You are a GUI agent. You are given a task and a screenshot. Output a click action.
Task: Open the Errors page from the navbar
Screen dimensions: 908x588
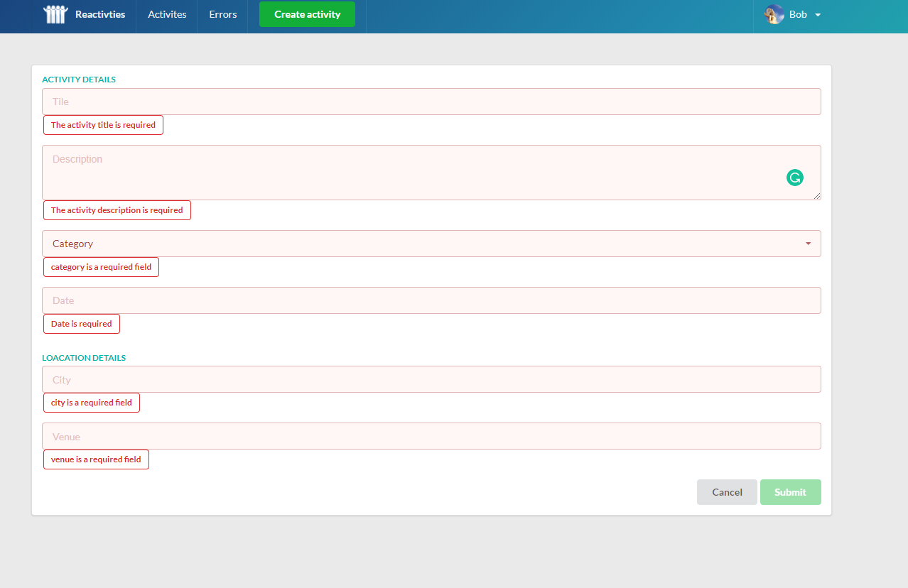(x=222, y=13)
